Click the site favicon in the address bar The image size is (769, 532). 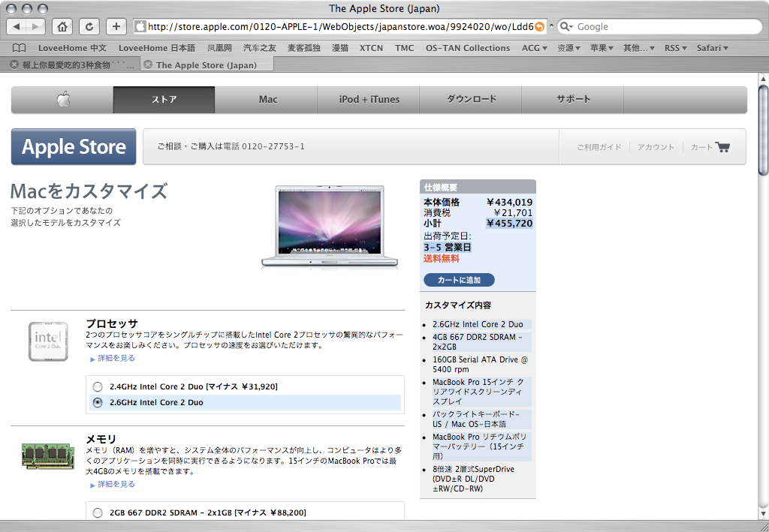pos(140,26)
